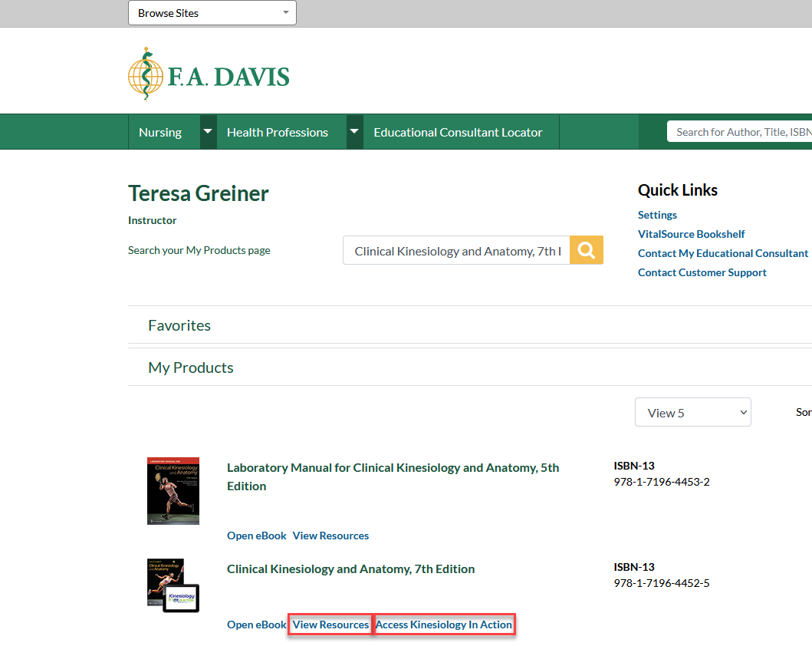The height and width of the screenshot is (646, 812).
Task: Select the Nursing menu item
Action: (161, 131)
